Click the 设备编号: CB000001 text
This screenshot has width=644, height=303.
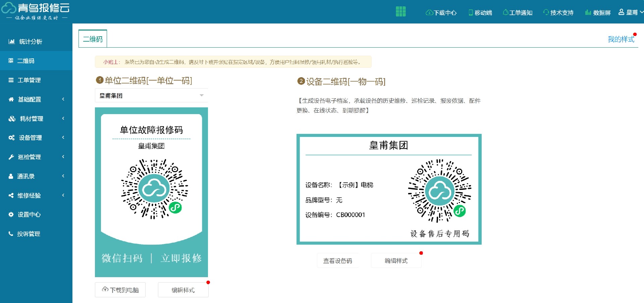coord(335,215)
